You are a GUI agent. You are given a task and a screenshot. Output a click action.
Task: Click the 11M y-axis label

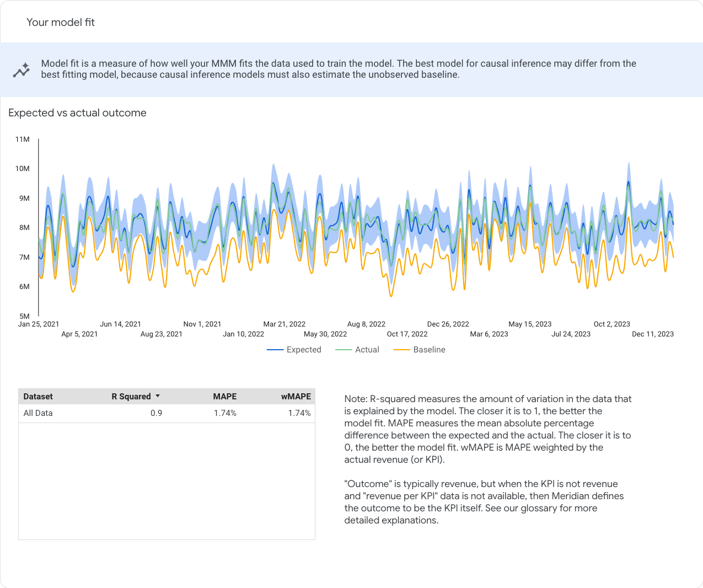click(23, 140)
